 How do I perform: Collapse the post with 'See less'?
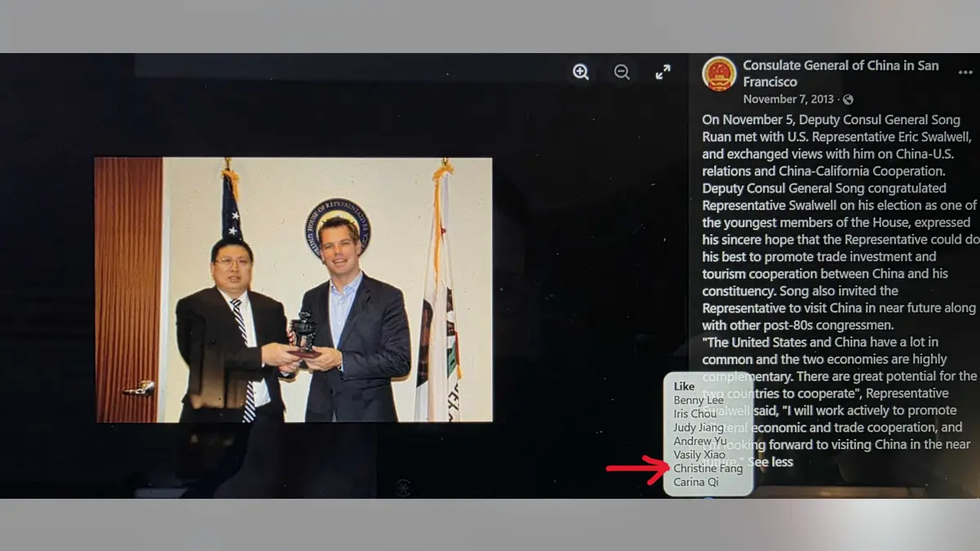tap(770, 461)
